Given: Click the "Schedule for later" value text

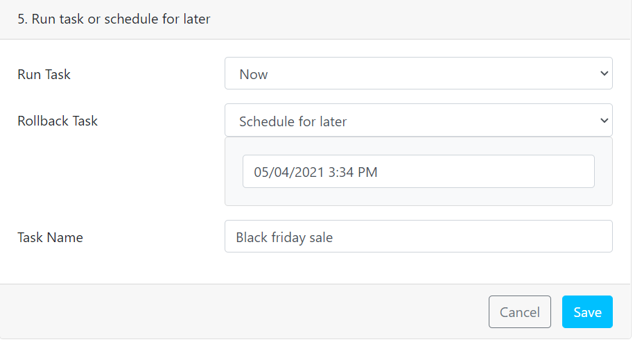Looking at the screenshot, I should [293, 121].
